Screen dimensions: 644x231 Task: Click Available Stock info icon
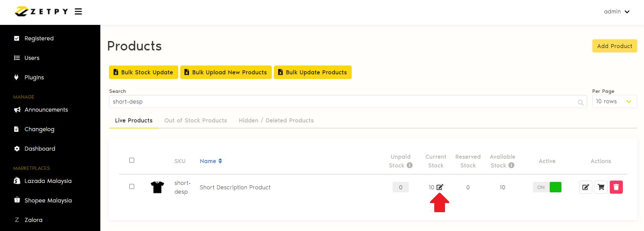coord(511,165)
